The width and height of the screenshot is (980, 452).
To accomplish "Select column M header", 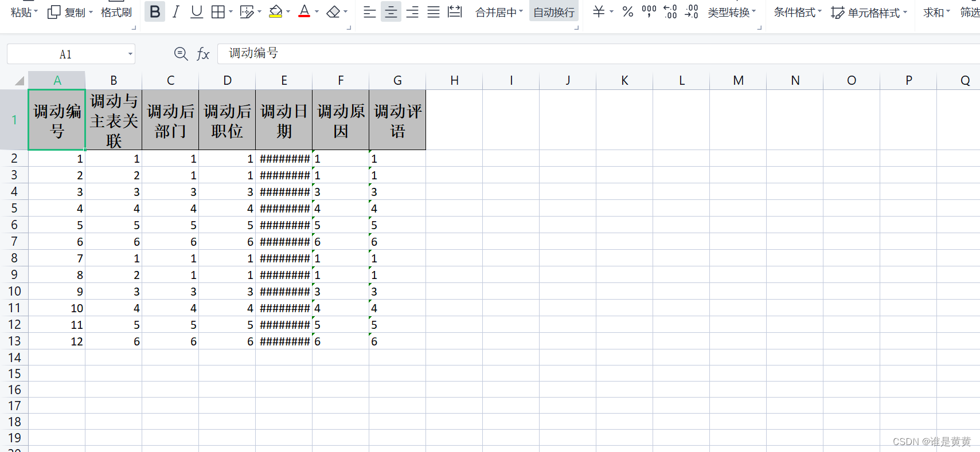I will 738,80.
